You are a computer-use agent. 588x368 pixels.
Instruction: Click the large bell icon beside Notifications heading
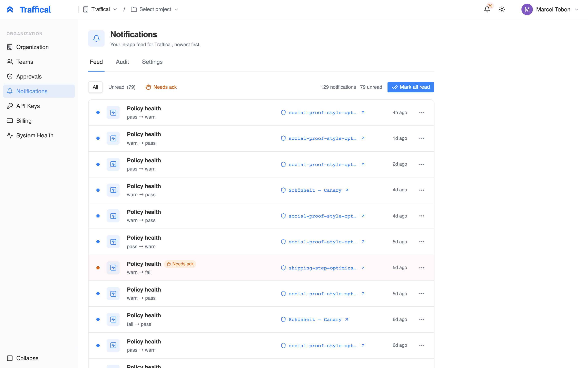(x=96, y=38)
